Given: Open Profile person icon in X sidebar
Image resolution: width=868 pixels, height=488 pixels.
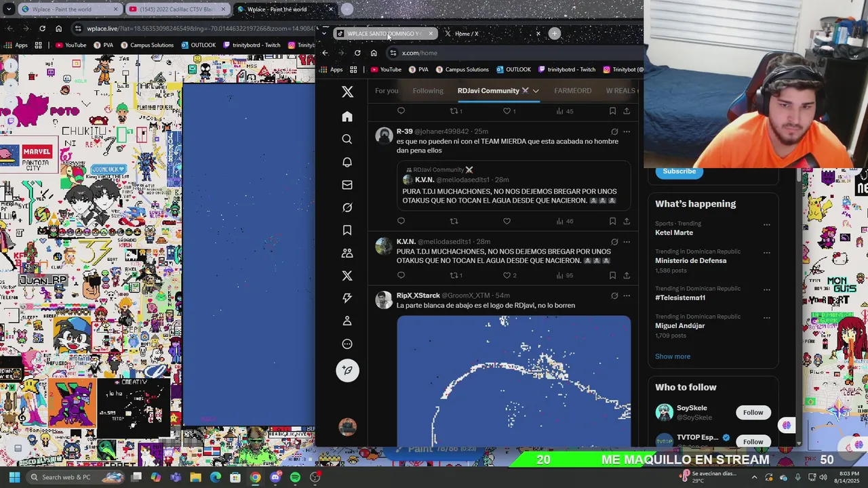Looking at the screenshot, I should click(347, 321).
